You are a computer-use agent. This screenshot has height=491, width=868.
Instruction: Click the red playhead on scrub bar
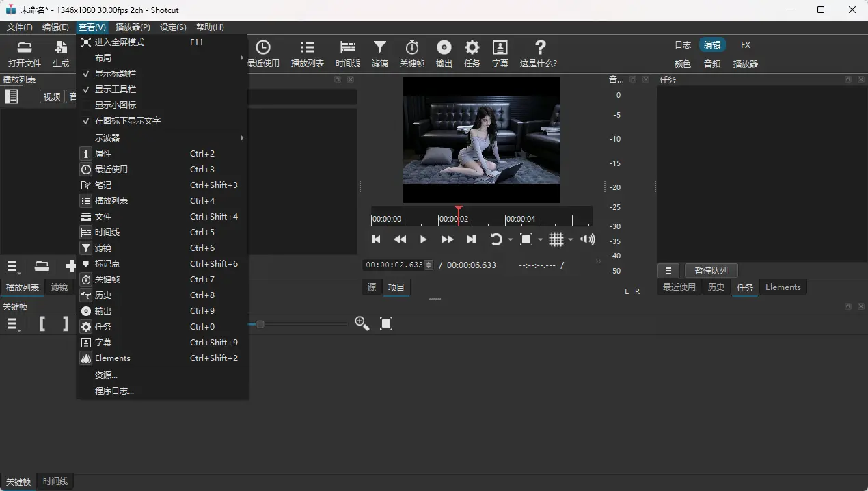click(459, 215)
